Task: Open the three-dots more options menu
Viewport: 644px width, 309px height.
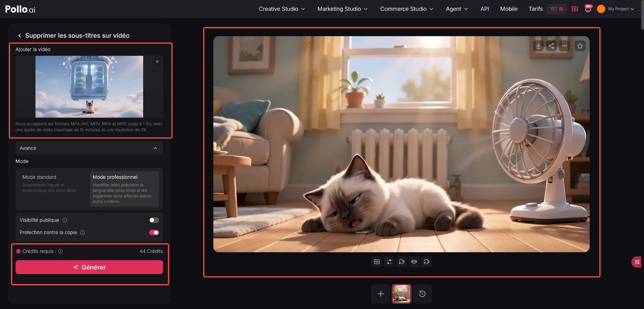Action: [x=564, y=46]
